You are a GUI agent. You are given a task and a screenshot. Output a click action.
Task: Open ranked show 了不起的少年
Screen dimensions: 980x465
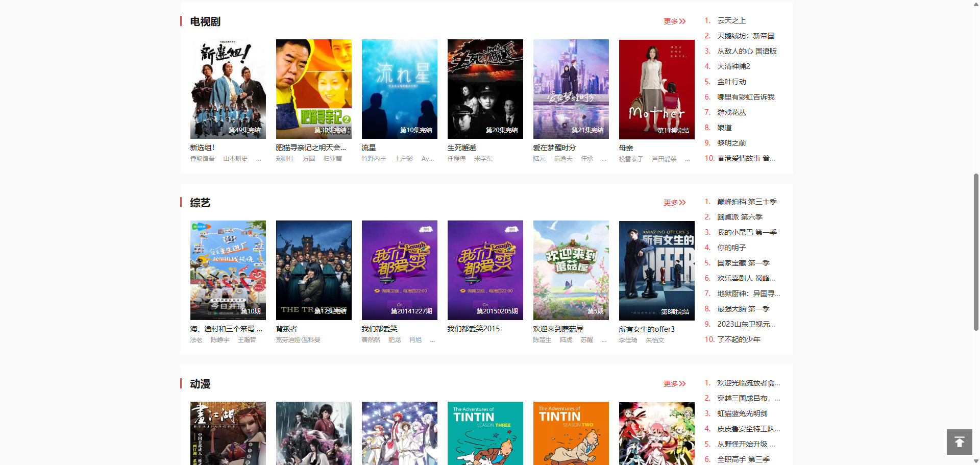(x=739, y=339)
